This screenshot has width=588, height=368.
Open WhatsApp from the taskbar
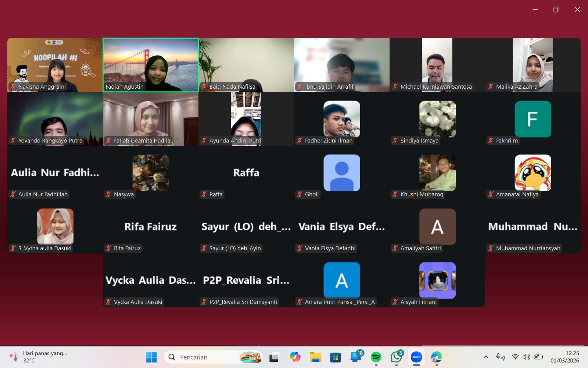(x=396, y=357)
